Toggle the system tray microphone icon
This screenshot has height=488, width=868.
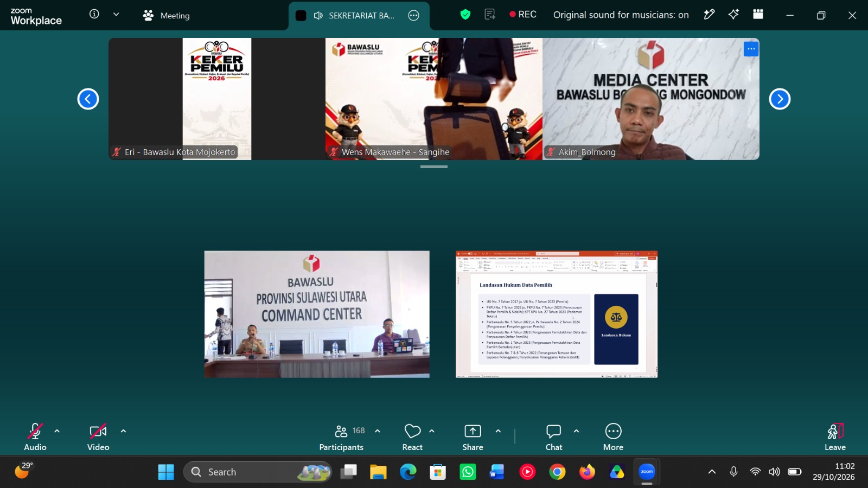pos(733,472)
